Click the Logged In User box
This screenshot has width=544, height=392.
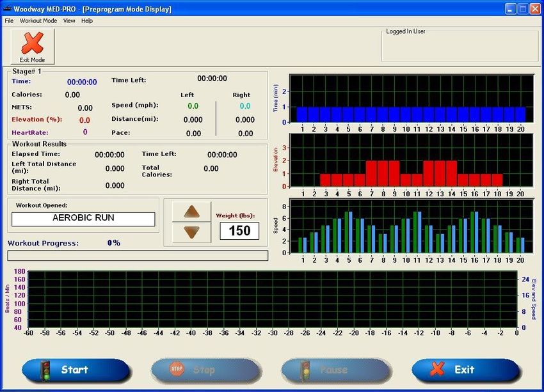click(460, 46)
